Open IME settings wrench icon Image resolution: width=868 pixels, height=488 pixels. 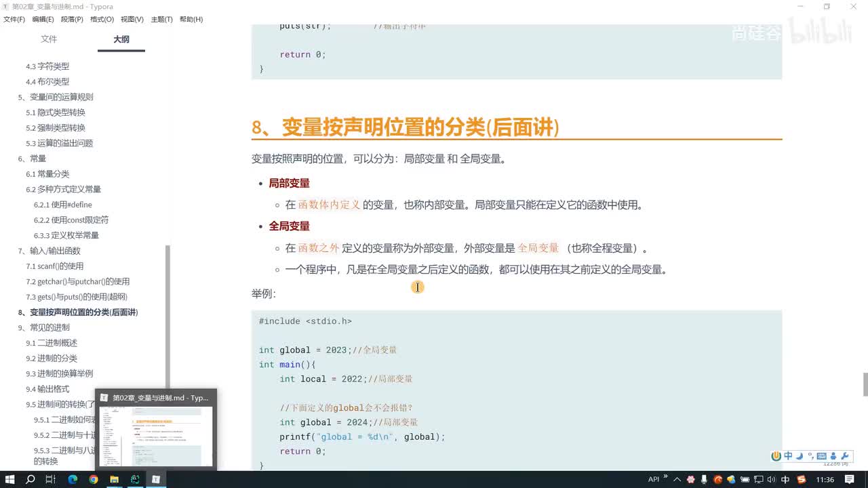coord(845,456)
